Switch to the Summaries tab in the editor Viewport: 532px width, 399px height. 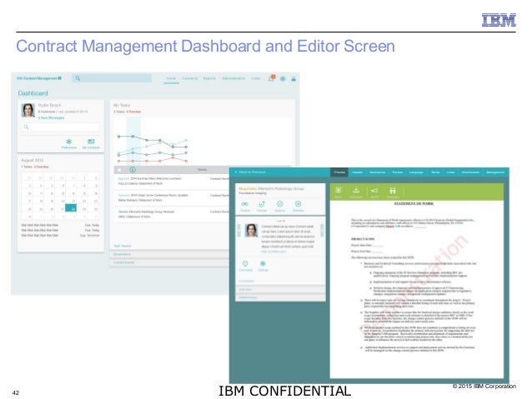coord(377,172)
